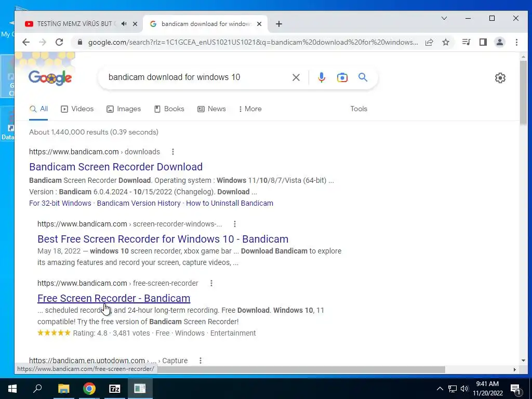Open How to Uninstall Bandicam sitelink
Viewport: 532px width, 399px height.
230,203
